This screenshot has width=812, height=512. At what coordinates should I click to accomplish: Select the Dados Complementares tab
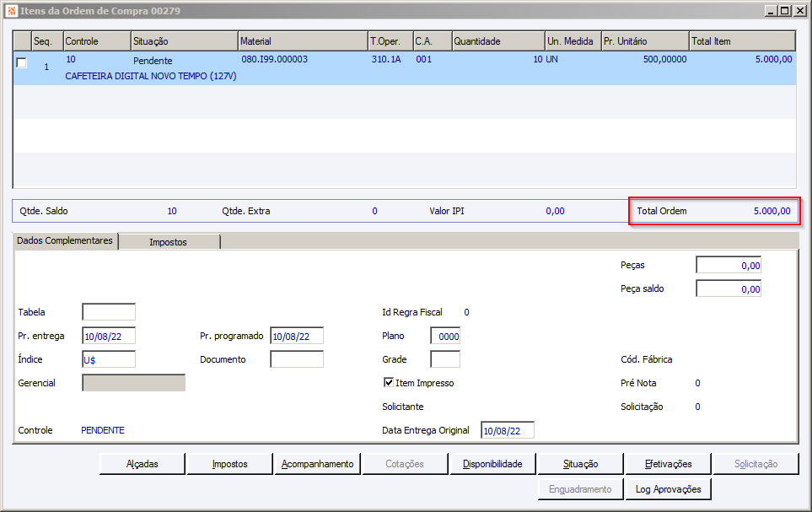coord(65,241)
